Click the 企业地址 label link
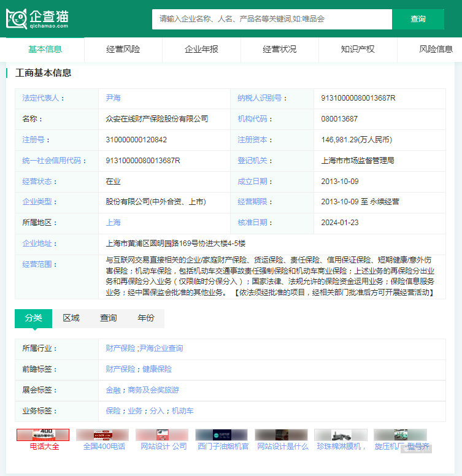This screenshot has height=476, width=462. 37,244
